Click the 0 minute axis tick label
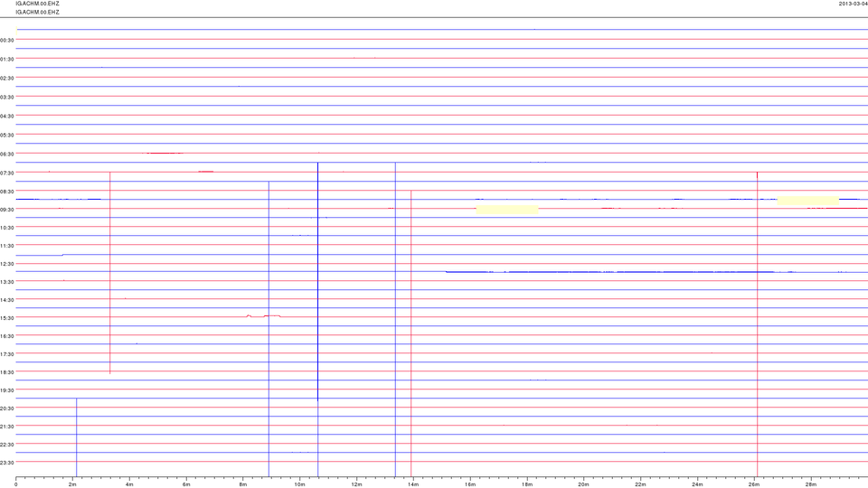Image resolution: width=868 pixels, height=488 pixels. coord(16,484)
